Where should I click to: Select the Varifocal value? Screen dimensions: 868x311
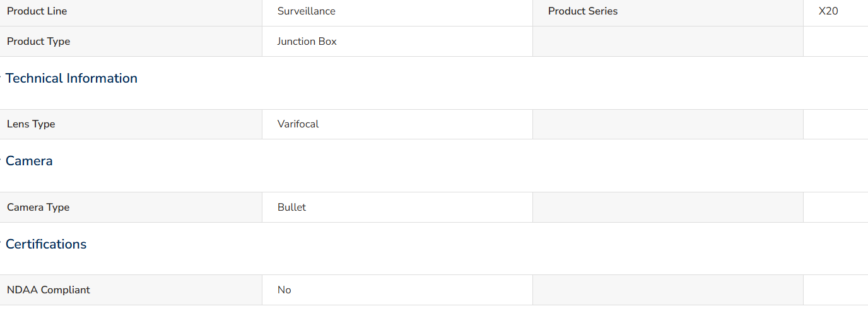click(x=298, y=124)
